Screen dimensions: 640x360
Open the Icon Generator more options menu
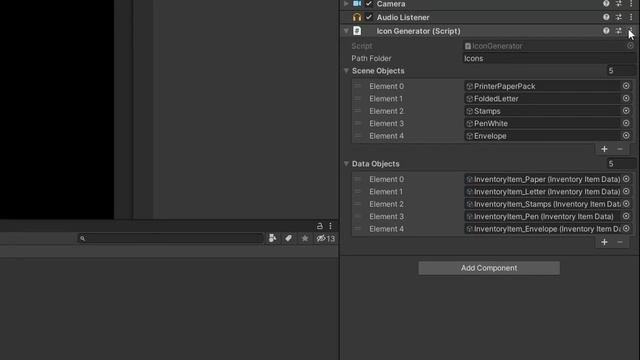coord(631,31)
